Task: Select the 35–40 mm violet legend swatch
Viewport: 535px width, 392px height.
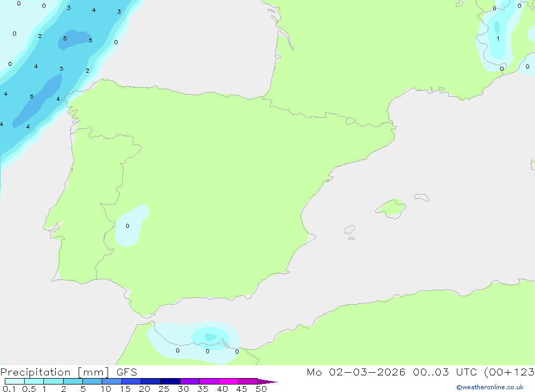Action: [209, 381]
